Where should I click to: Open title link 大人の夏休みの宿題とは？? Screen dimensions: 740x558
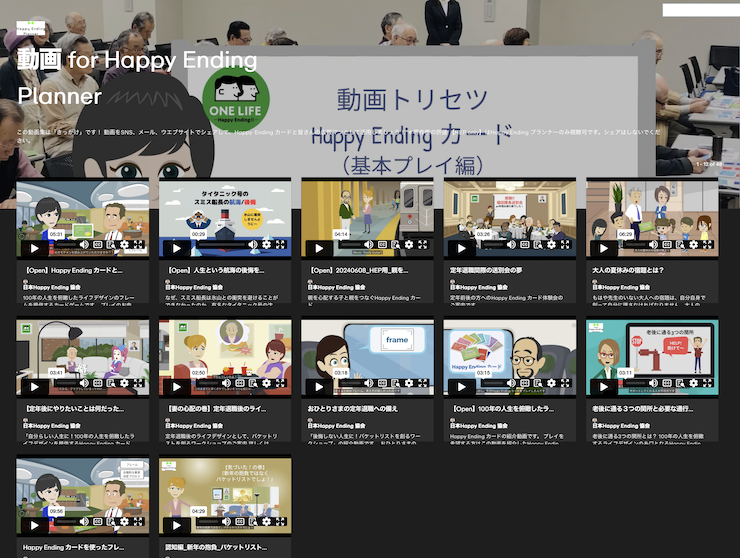628,270
